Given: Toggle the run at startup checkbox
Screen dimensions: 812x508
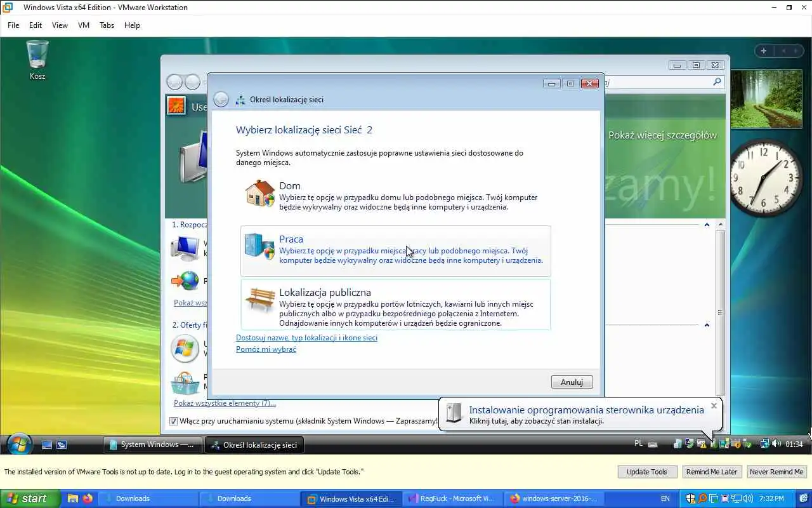Looking at the screenshot, I should point(173,421).
